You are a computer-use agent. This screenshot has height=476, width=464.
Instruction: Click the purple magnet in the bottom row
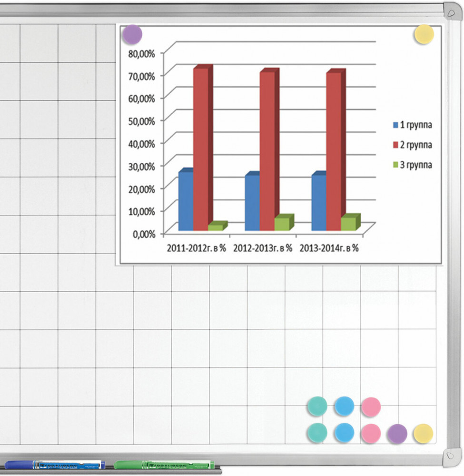click(x=397, y=434)
